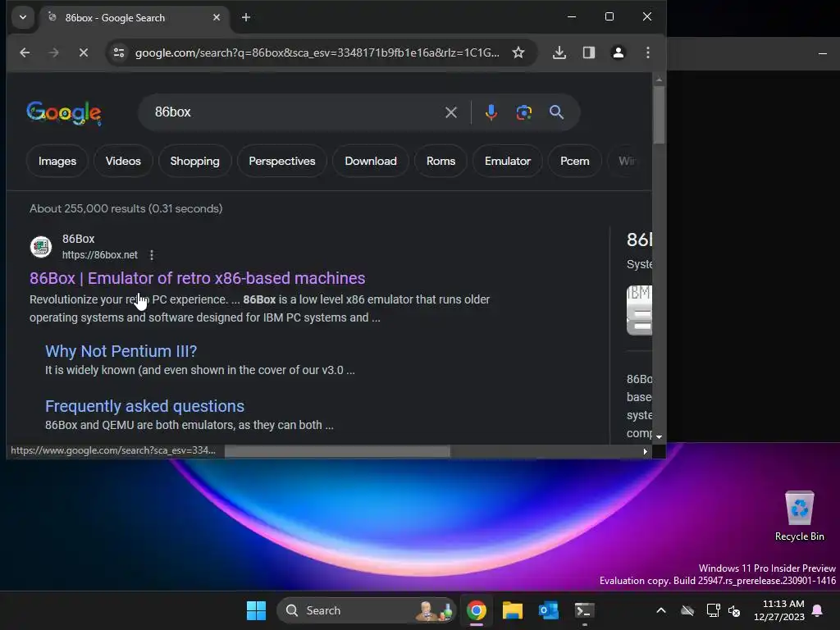Click About 255,000 results text
Viewport: 840px width, 630px height.
tap(126, 208)
